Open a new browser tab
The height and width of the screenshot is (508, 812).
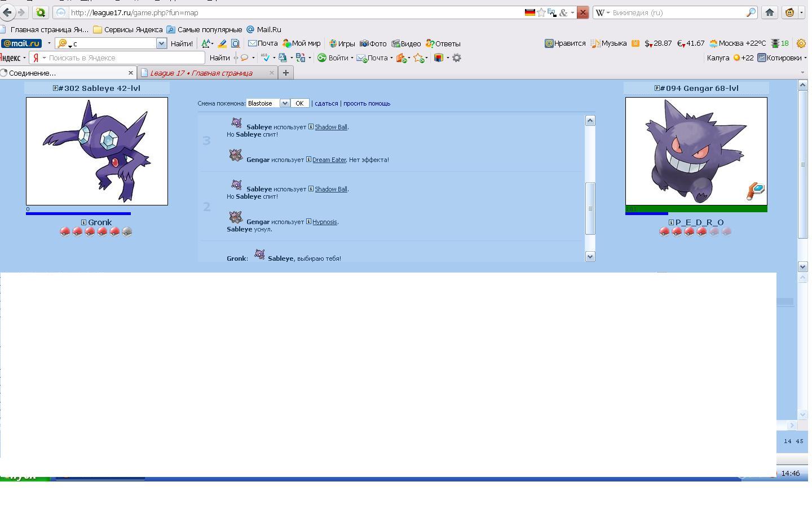coord(286,73)
